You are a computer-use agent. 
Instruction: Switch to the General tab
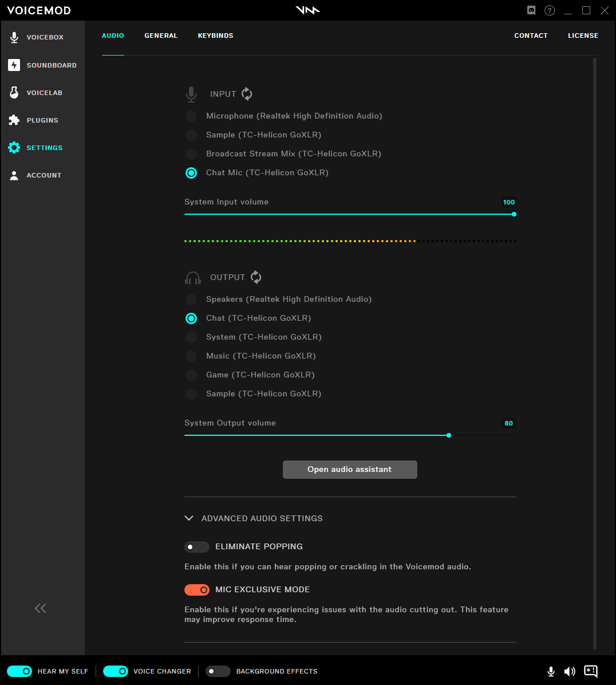(161, 36)
